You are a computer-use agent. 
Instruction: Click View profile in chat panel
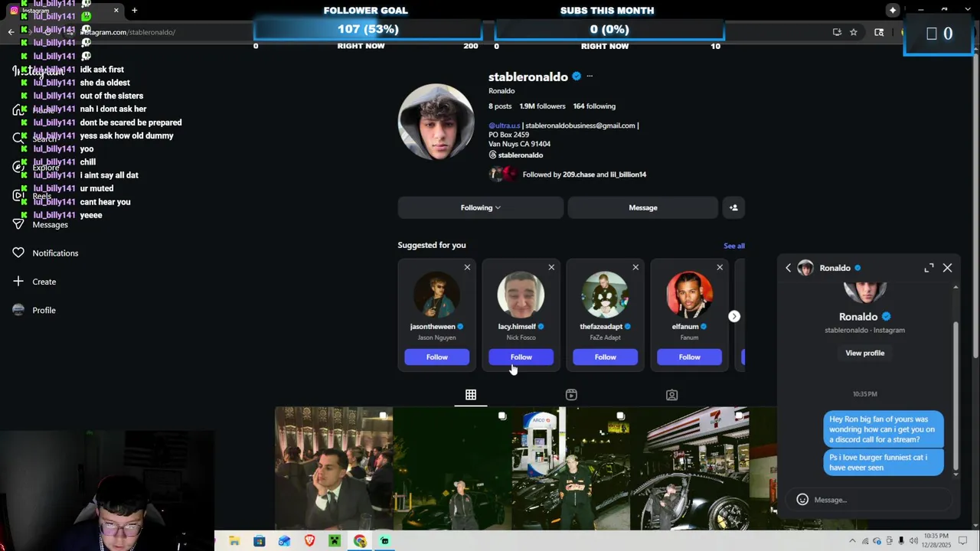tap(864, 353)
